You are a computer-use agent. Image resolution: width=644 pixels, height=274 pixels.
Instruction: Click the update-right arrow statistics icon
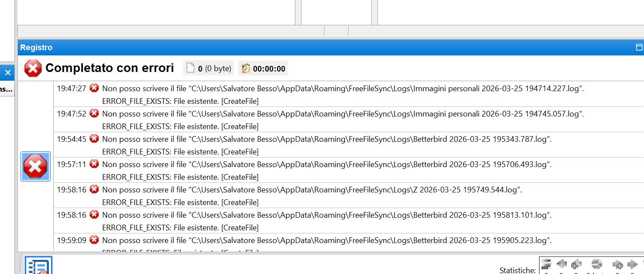(x=632, y=264)
